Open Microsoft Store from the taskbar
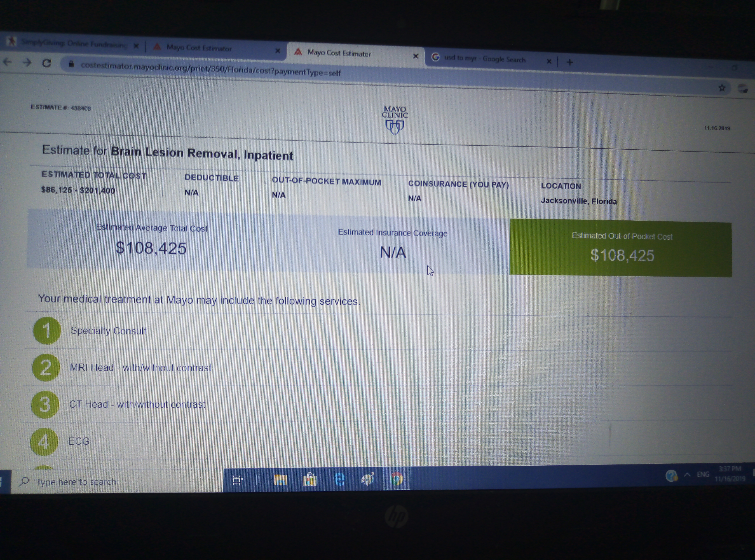 coord(309,479)
